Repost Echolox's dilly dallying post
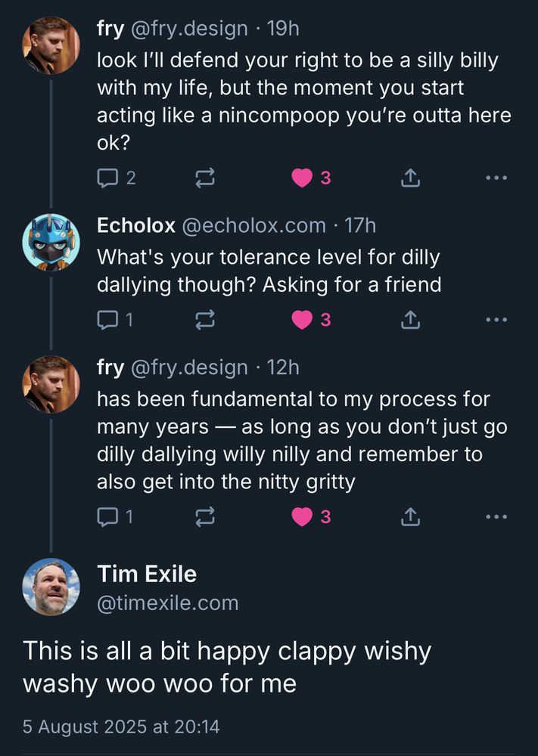 coord(205,320)
